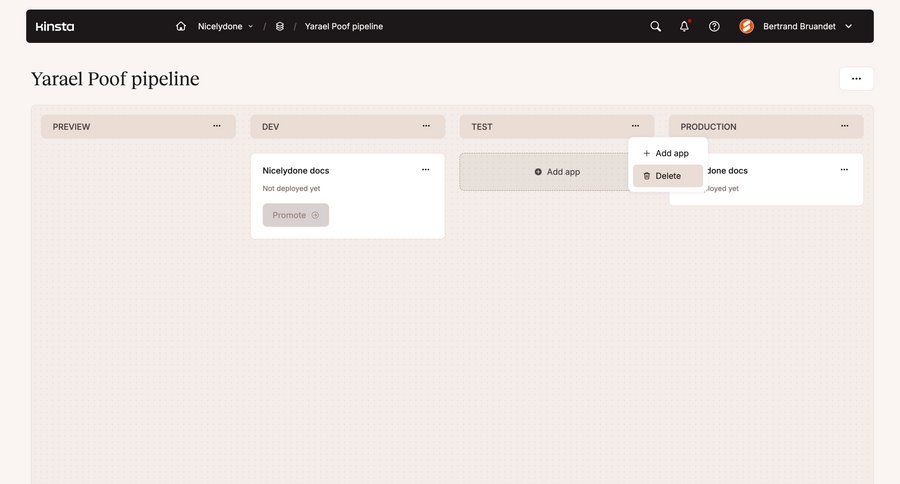Click the pipelines stack icon in breadcrumb
This screenshot has width=900, height=484.
click(280, 26)
